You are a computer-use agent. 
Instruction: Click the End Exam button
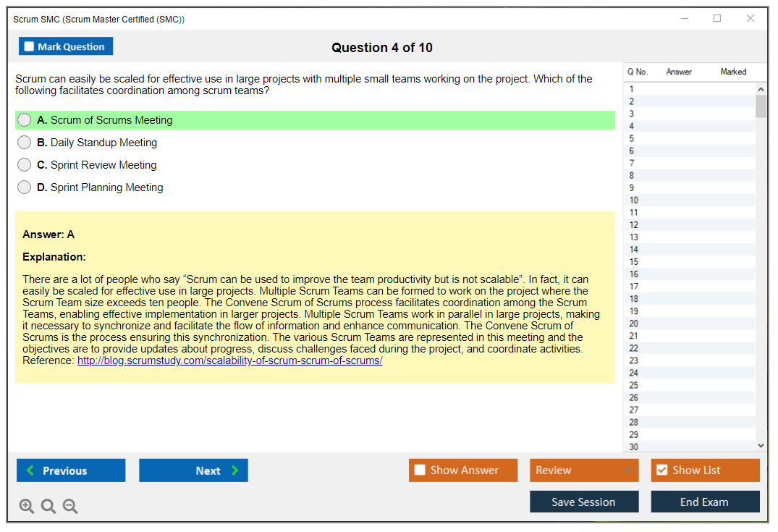tap(705, 502)
